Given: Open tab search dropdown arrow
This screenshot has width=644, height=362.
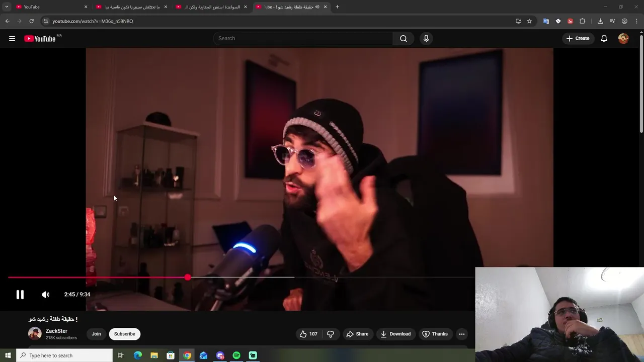Looking at the screenshot, I should coord(7,7).
